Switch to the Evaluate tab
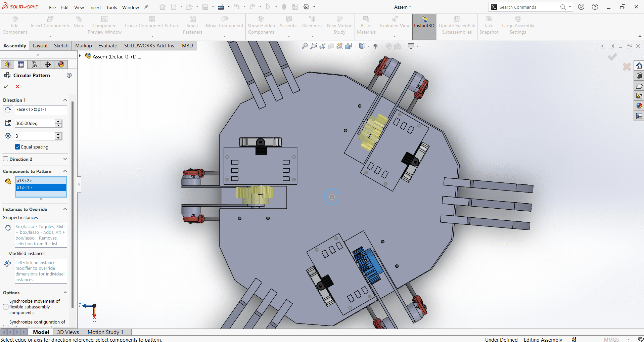644x342 pixels. pyautogui.click(x=108, y=46)
